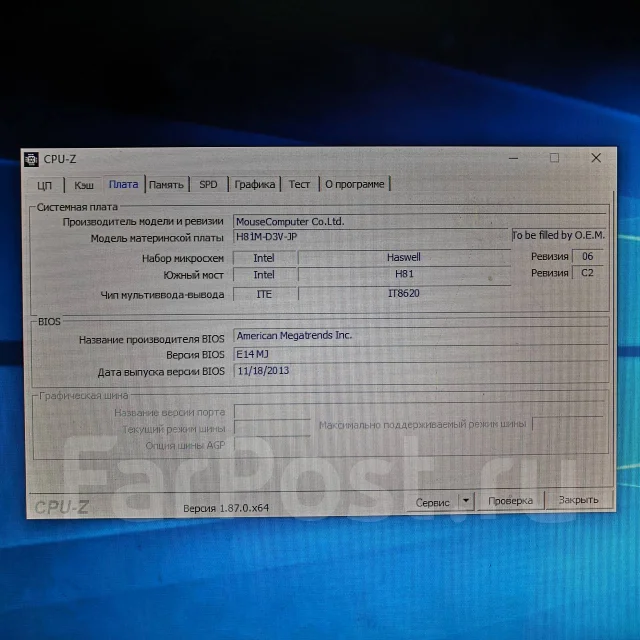640x640 pixels.
Task: Click the Текущий режим шины empty field
Action: pos(272,429)
